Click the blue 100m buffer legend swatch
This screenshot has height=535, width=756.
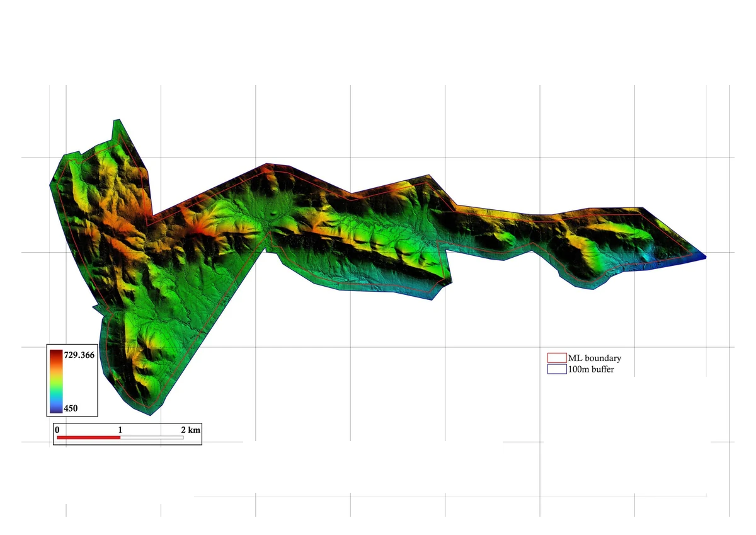[x=557, y=369]
